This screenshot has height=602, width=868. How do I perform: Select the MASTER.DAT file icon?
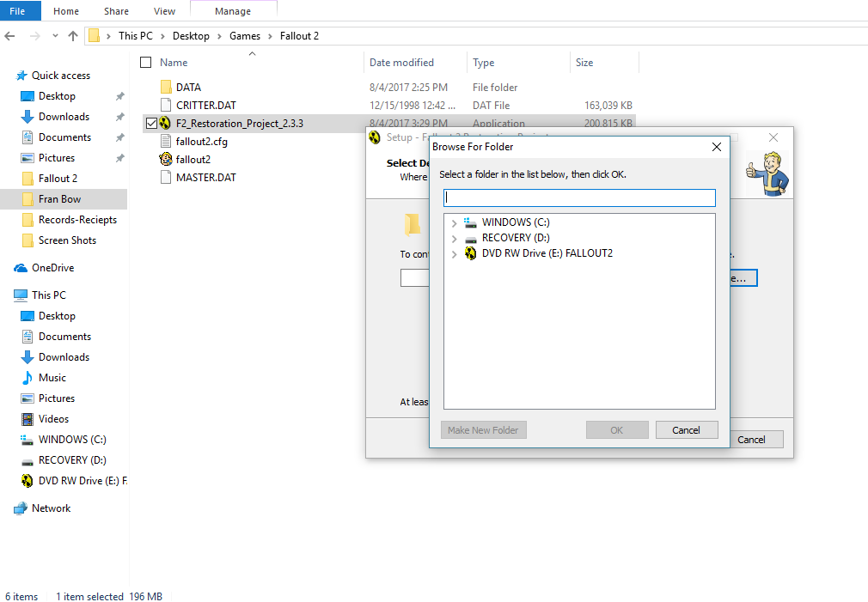coord(166,177)
